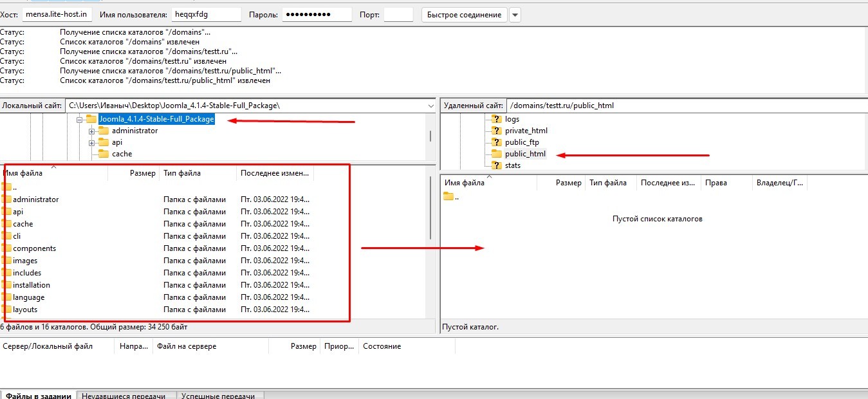868x399 pixels.
Task: Expand the administrator tree node
Action: coord(92,131)
